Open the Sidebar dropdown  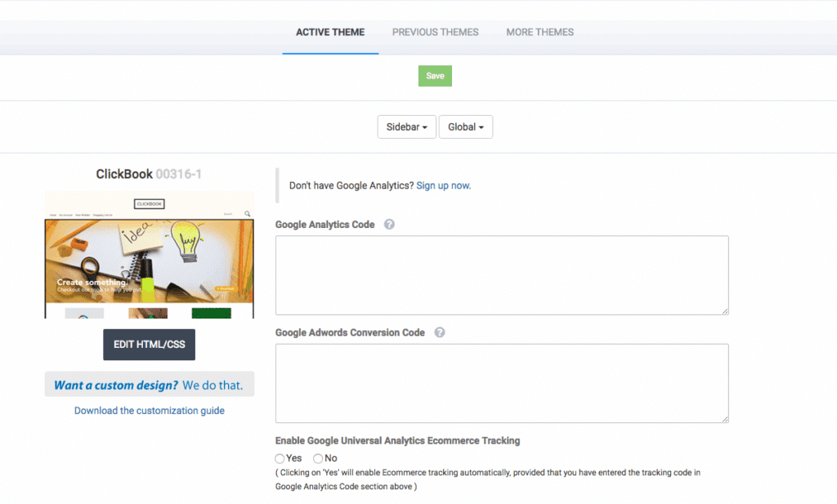click(x=406, y=127)
